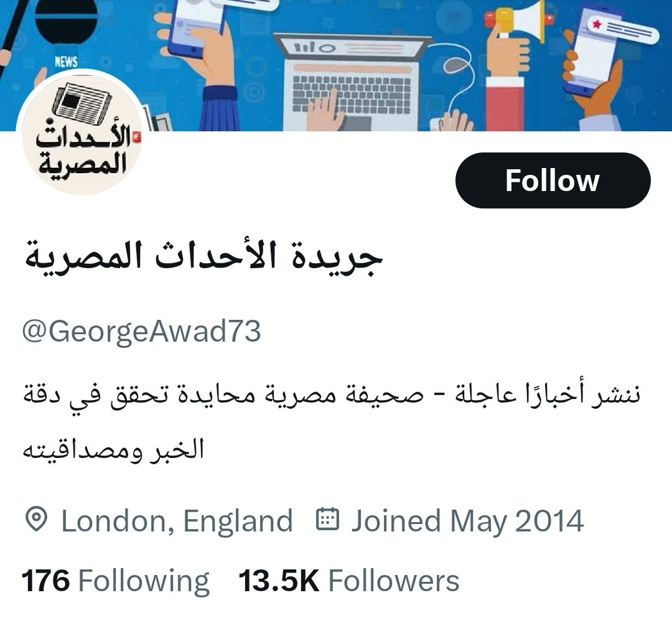
Task: Click the calendar icon beside Joined
Action: coord(327,519)
